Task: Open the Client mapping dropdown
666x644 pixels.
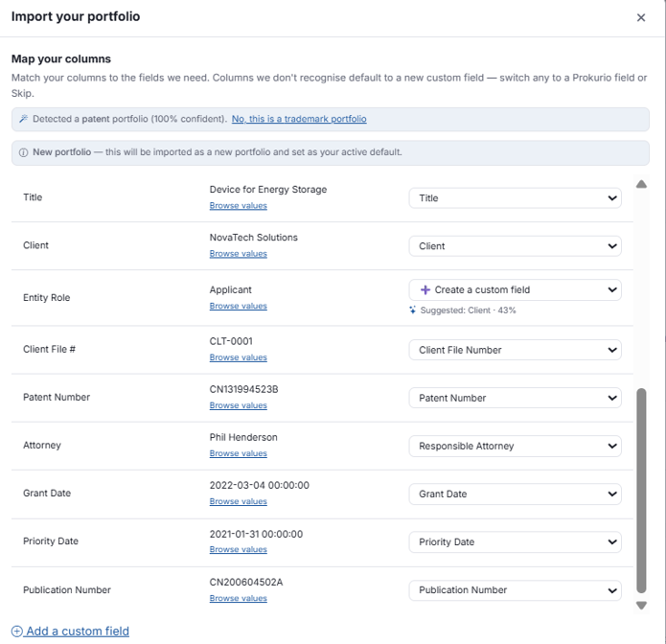Action: [515, 246]
